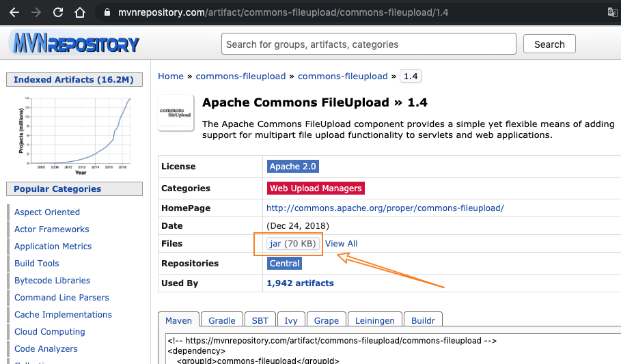The width and height of the screenshot is (621, 364).
Task: Click the padlock icon in the address bar
Action: (x=107, y=12)
